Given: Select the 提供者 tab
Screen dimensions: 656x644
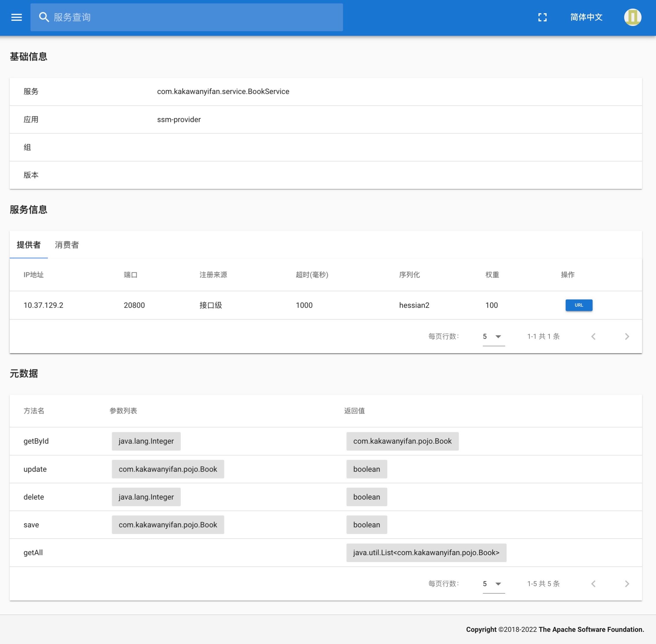Looking at the screenshot, I should pyautogui.click(x=29, y=245).
